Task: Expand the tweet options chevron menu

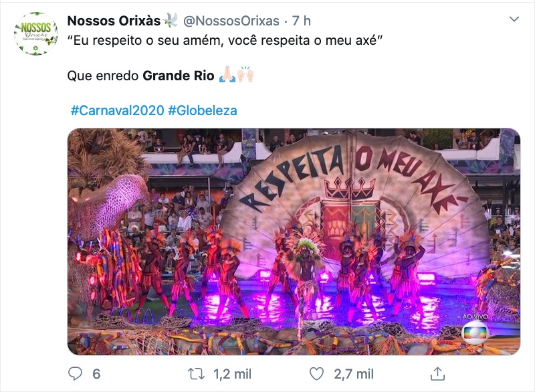Action: tap(514, 19)
